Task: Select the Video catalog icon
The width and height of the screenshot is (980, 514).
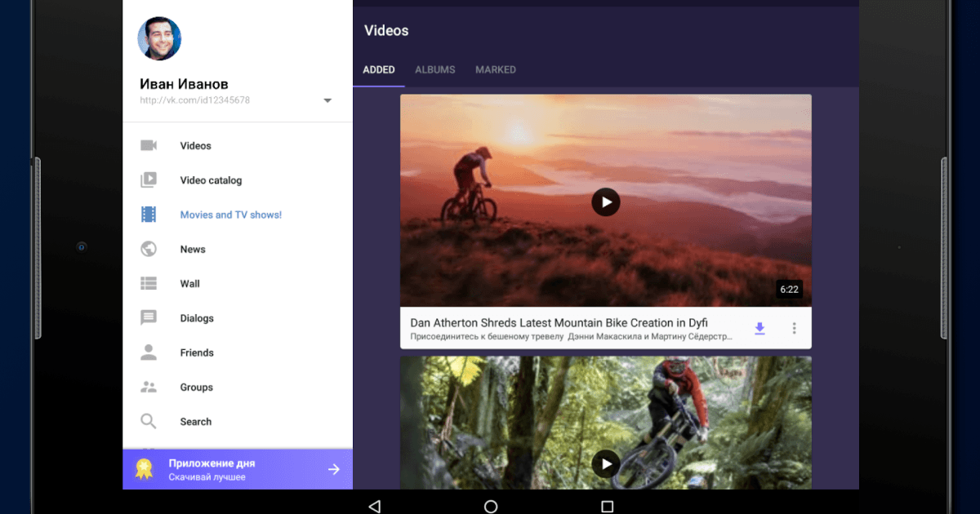Action: (x=149, y=179)
